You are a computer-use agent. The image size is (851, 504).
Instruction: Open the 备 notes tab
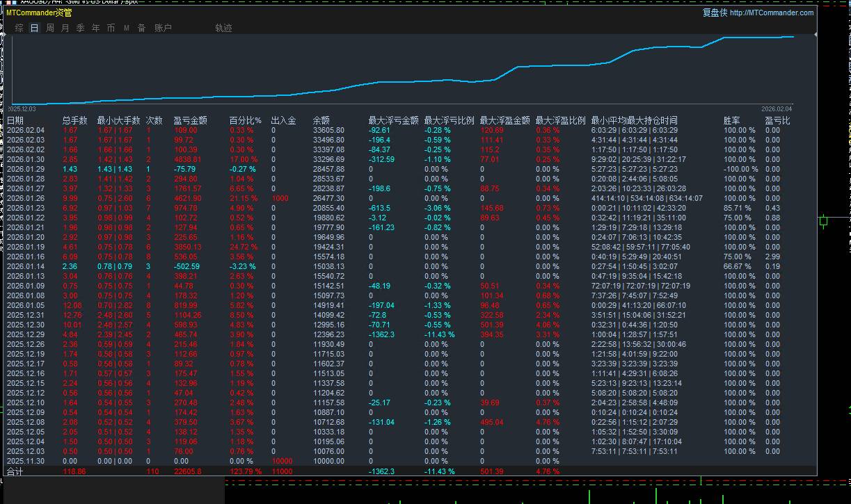[141, 28]
